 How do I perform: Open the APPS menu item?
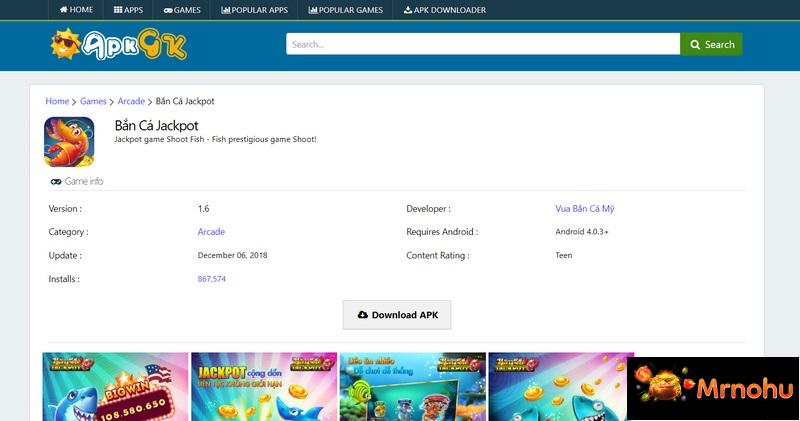pos(128,10)
